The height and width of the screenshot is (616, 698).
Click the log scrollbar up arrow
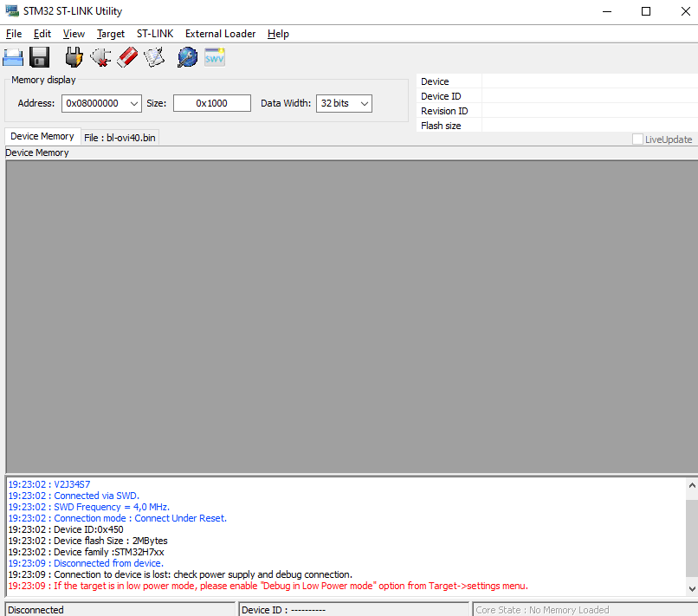[692, 485]
